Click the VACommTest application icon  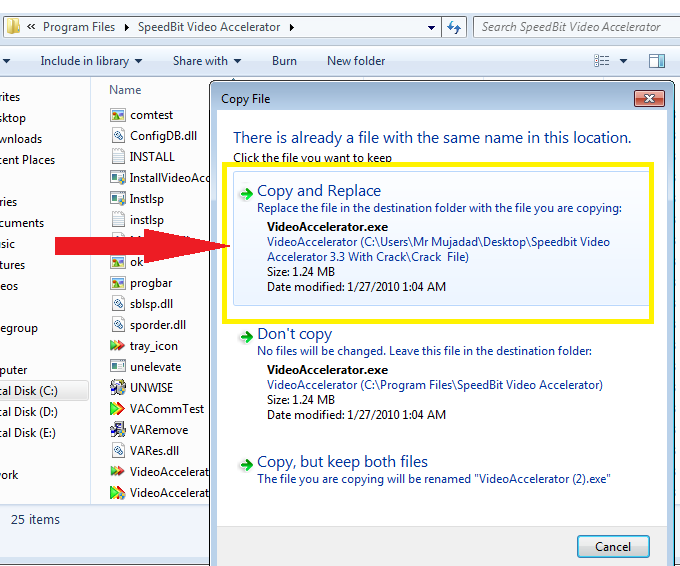118,409
